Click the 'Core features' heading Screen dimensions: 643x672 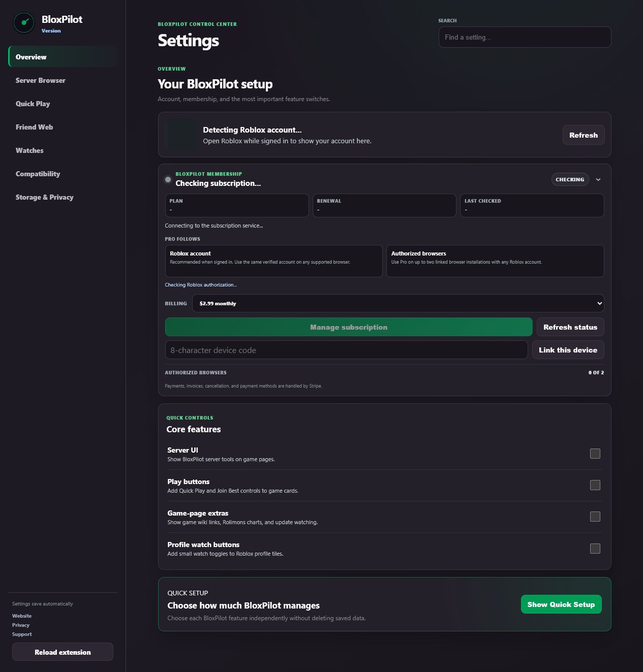point(194,429)
